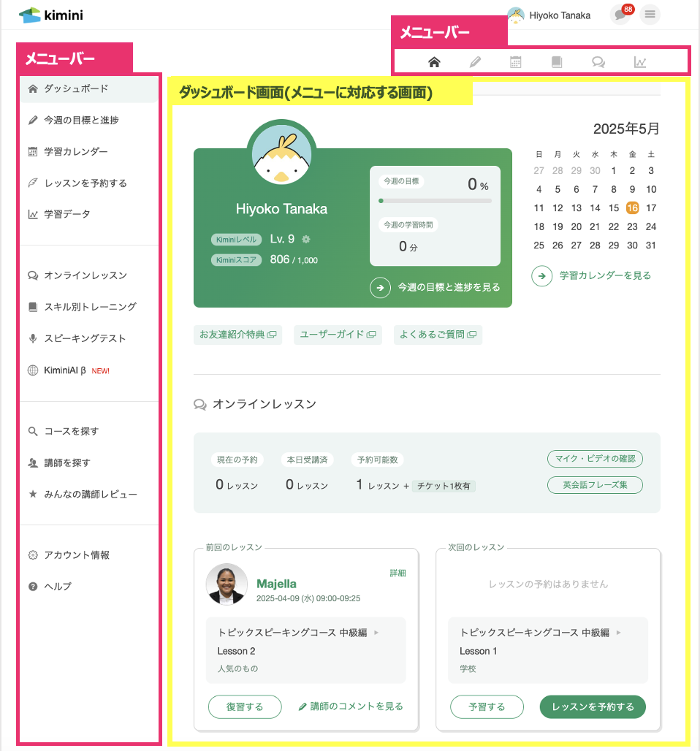
Task: Click the arrow circle beside 学習カレンダーを見る
Action: pos(541,276)
